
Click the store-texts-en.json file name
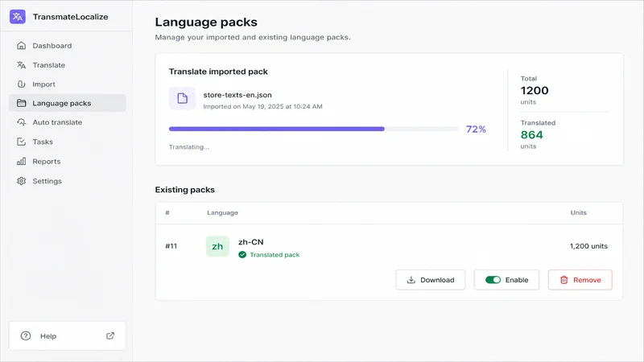[237, 95]
